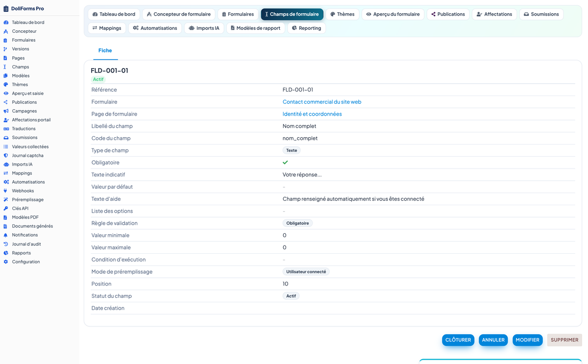Click the Valeurs collectées list icon
The height and width of the screenshot is (364, 588).
pos(6,146)
